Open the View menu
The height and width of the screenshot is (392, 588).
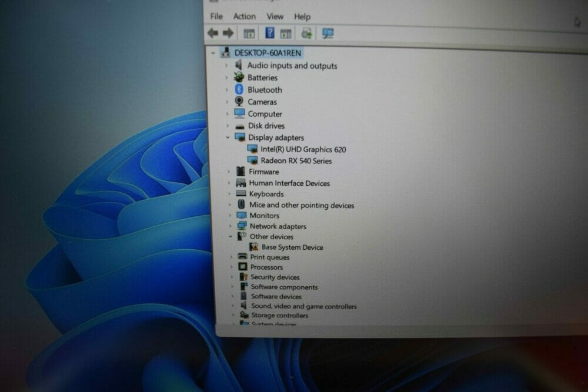tap(275, 16)
